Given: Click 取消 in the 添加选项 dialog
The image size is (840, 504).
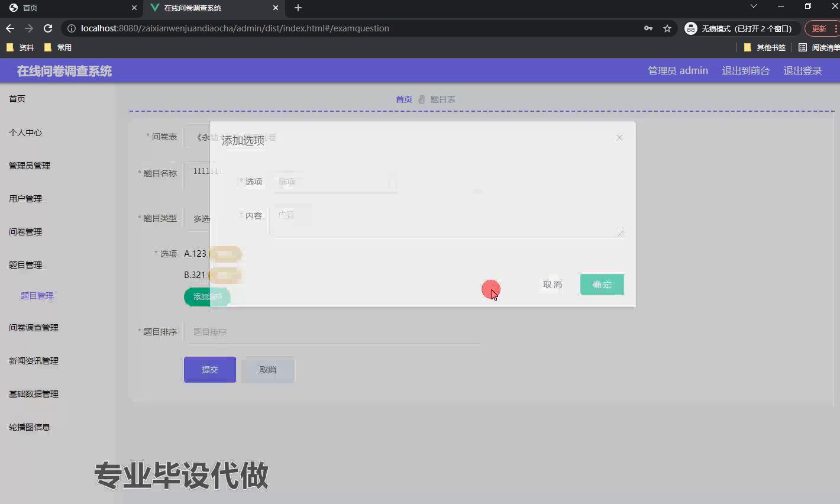Looking at the screenshot, I should [552, 285].
